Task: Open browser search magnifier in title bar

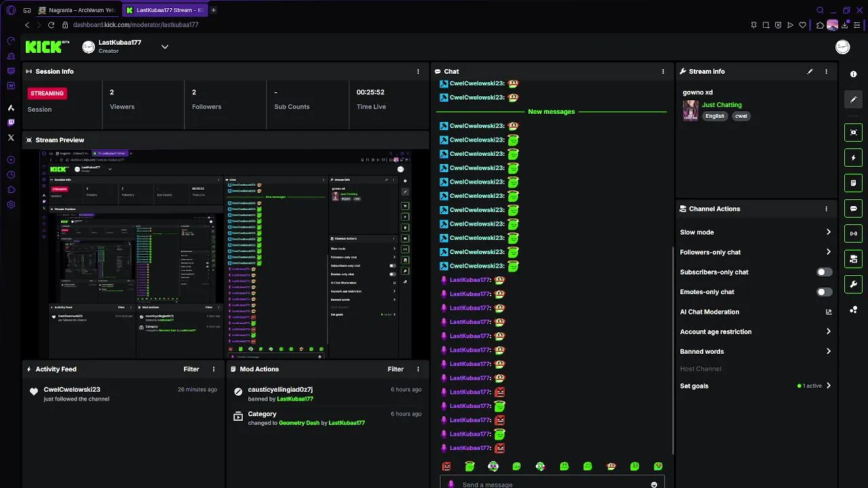Action: coord(820,10)
